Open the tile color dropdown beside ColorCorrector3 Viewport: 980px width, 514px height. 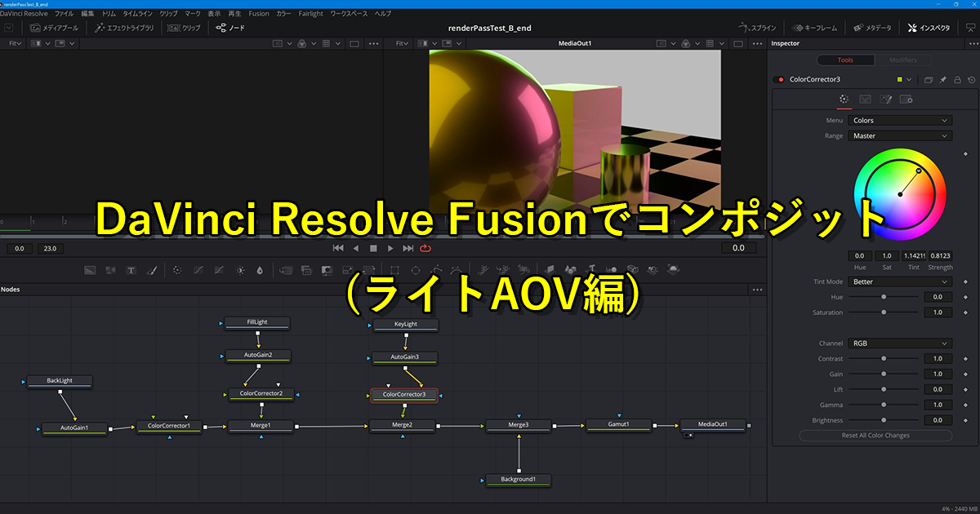(x=909, y=79)
